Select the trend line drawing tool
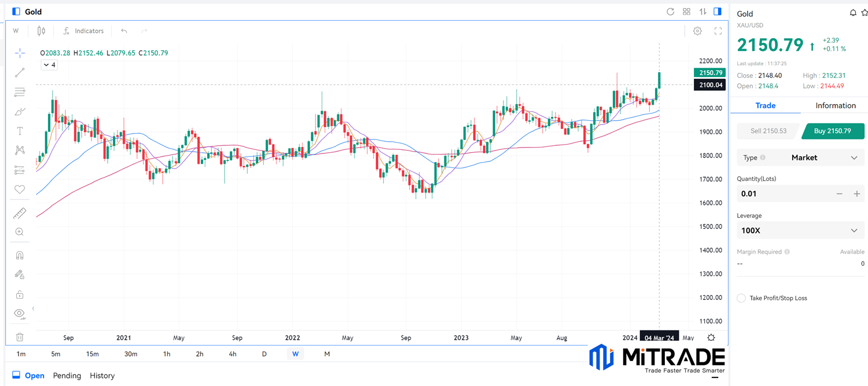The height and width of the screenshot is (386, 868). 20,72
